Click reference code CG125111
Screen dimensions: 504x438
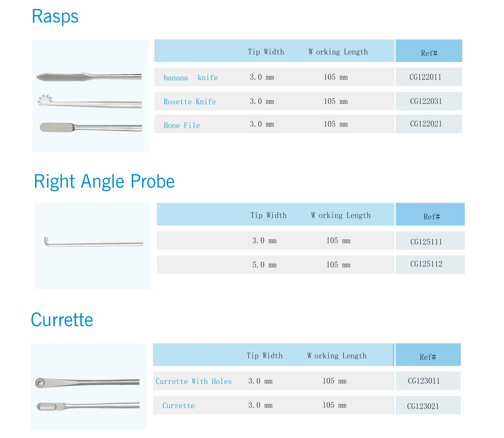(x=426, y=242)
